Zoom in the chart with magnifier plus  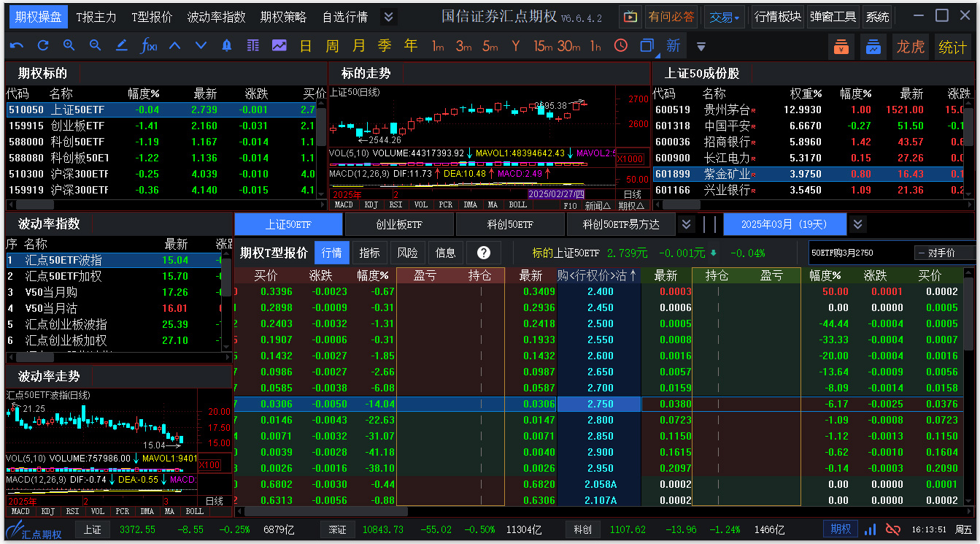[69, 46]
